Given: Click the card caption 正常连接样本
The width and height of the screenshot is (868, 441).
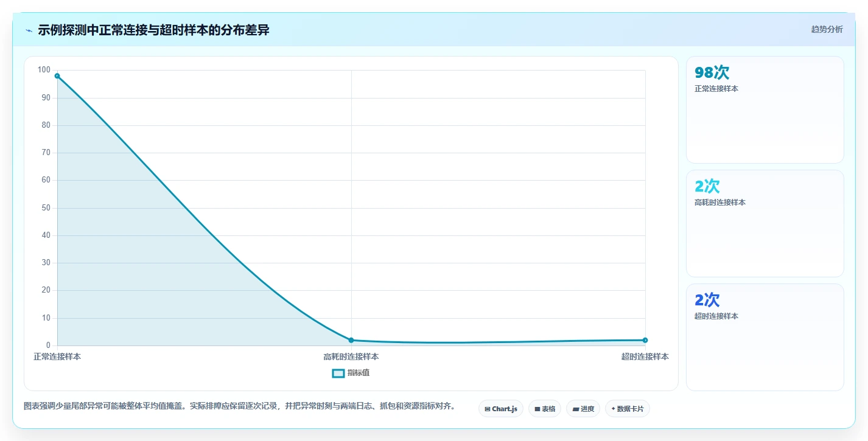Looking at the screenshot, I should coord(716,89).
